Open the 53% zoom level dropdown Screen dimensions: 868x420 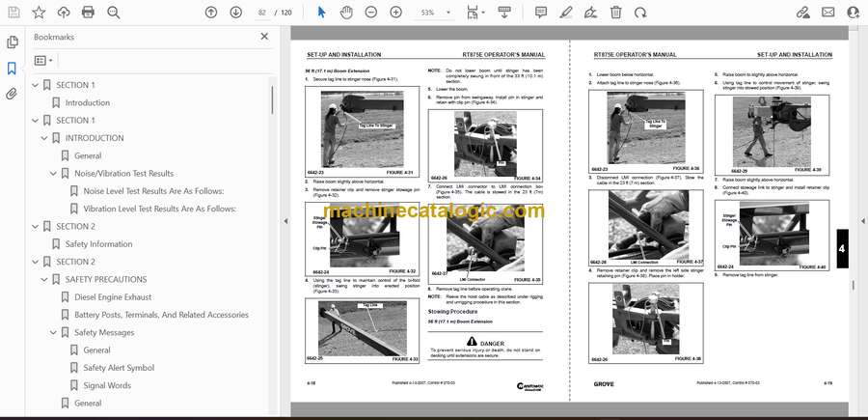point(436,13)
